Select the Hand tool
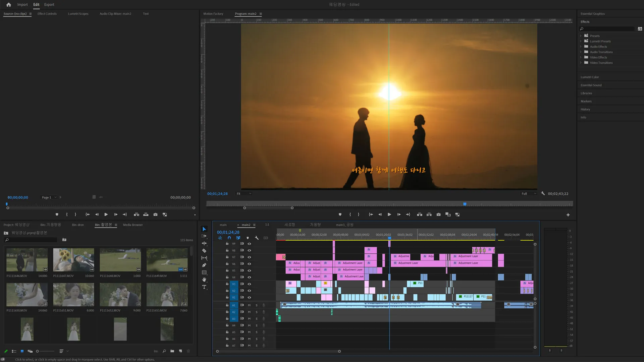The image size is (644, 362). pyautogui.click(x=204, y=280)
